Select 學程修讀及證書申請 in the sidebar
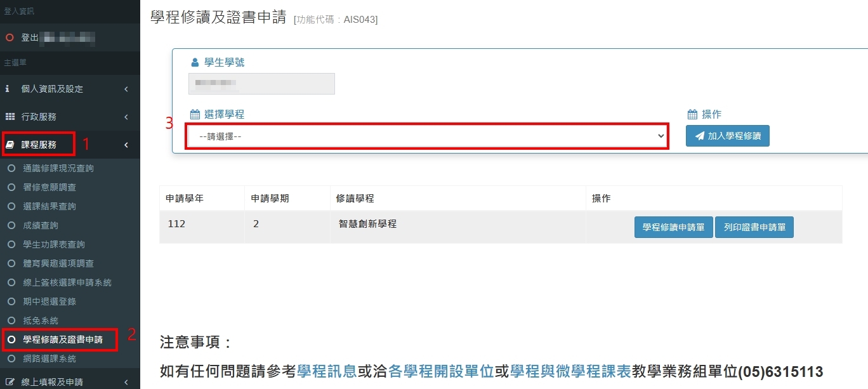This screenshot has height=389, width=868. pyautogui.click(x=62, y=340)
